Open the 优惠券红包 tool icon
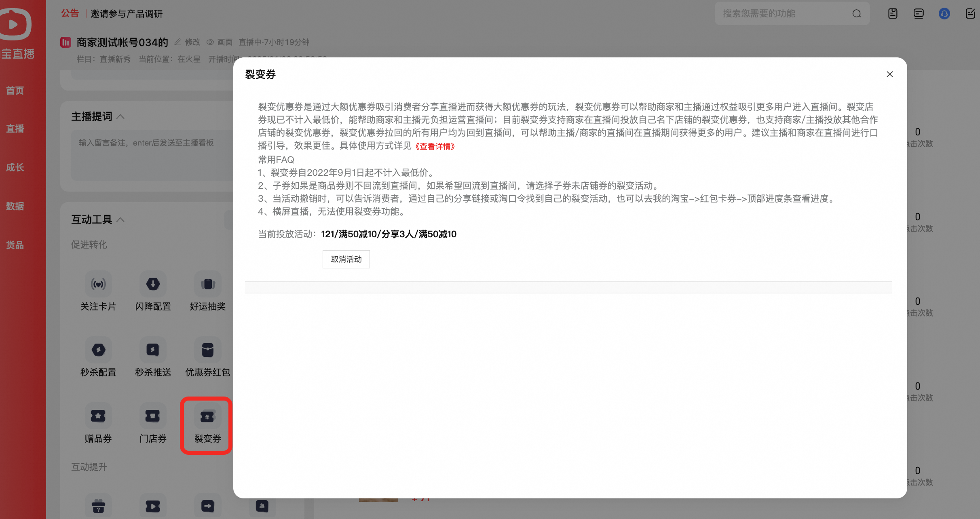 click(207, 350)
